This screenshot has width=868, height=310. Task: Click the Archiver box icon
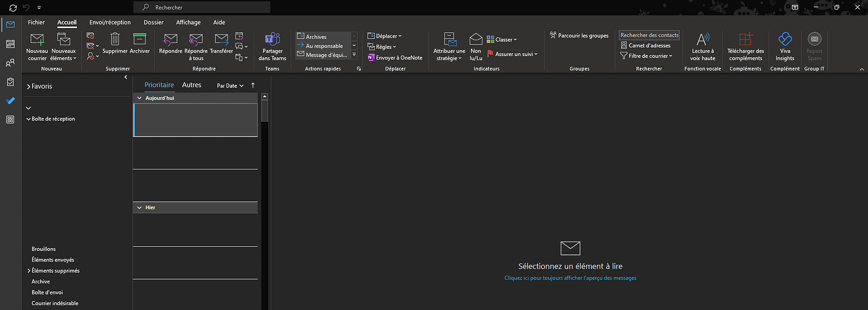[139, 43]
